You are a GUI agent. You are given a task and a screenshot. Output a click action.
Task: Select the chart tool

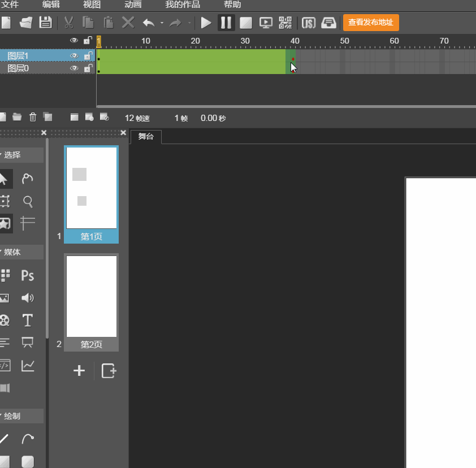[x=27, y=366]
